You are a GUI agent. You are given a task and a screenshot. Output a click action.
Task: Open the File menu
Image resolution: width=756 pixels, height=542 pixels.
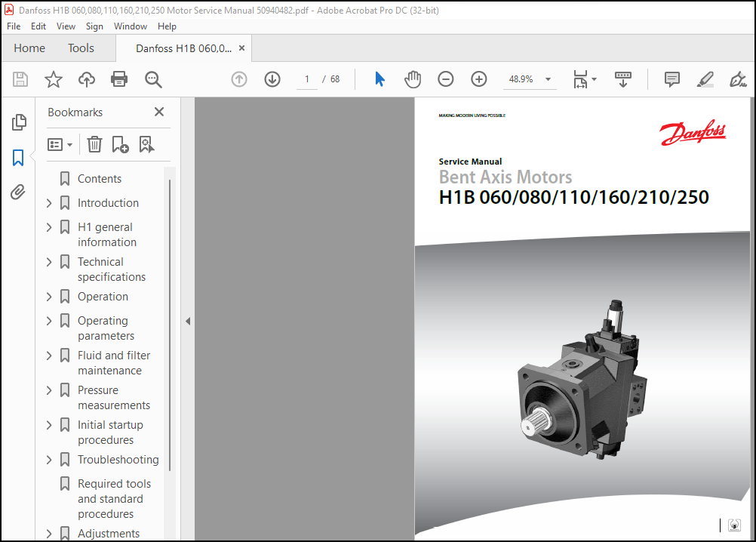pos(14,26)
